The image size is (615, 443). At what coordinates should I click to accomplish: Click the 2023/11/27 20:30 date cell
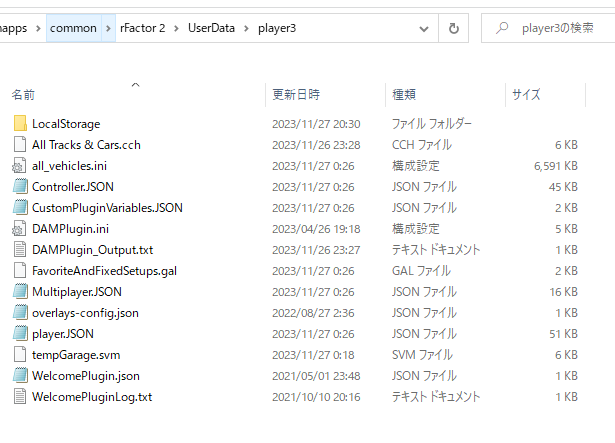[316, 124]
